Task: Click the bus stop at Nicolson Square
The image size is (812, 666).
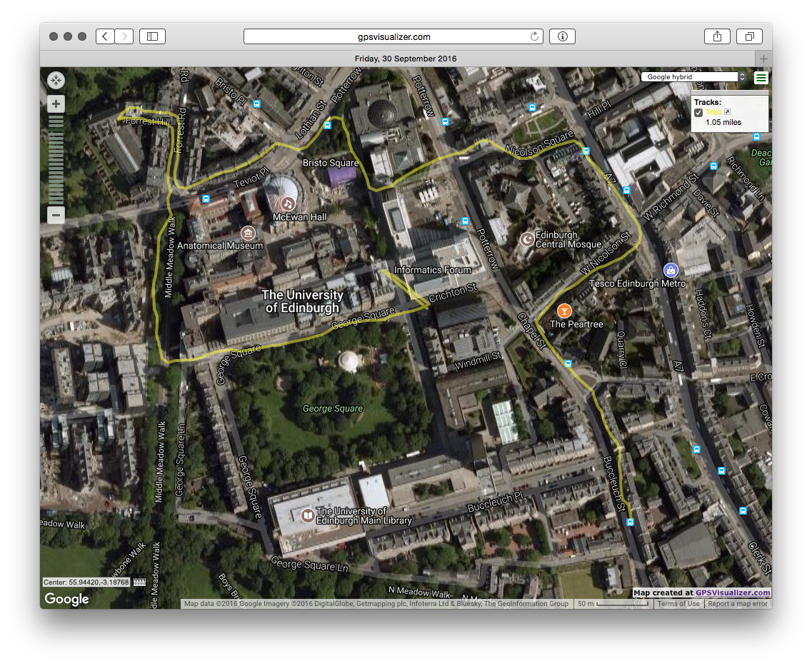Action: [586, 151]
